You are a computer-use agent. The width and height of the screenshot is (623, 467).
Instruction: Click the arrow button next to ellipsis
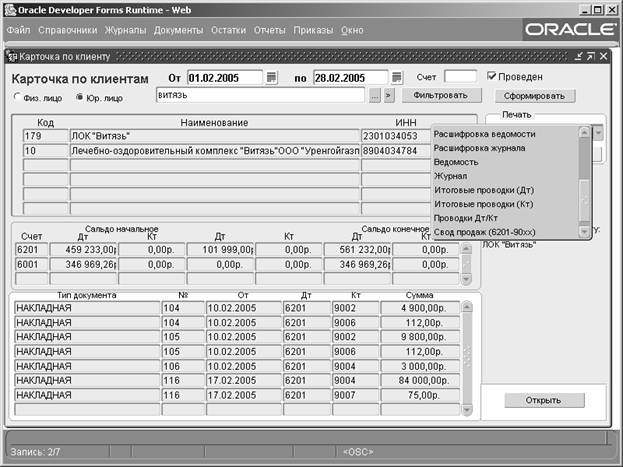pos(389,96)
